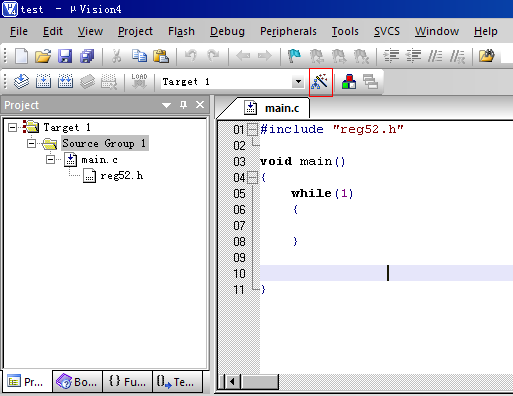Switch to the Books (Bo...) tab
This screenshot has width=513, height=396.
pos(77,382)
